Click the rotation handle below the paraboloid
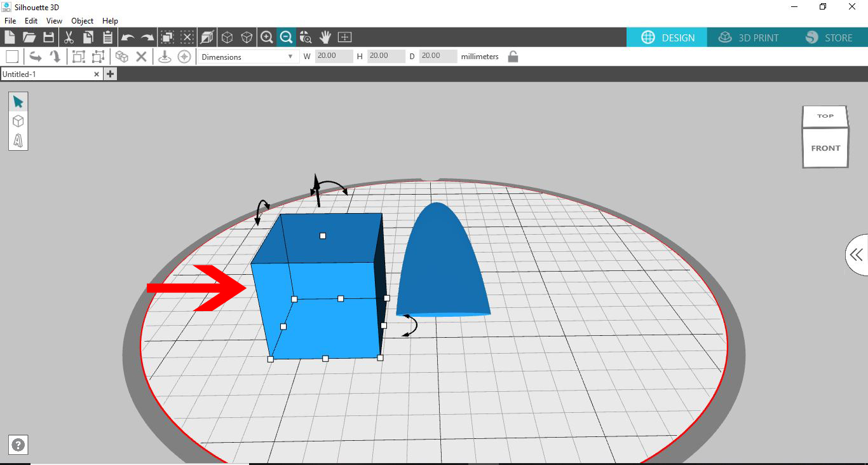Image resolution: width=868 pixels, height=465 pixels. [410, 325]
